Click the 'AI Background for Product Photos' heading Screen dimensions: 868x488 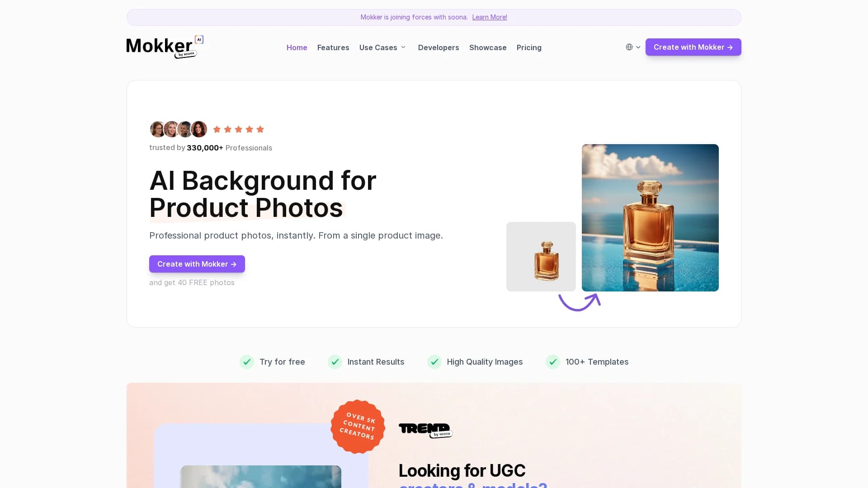click(x=263, y=194)
